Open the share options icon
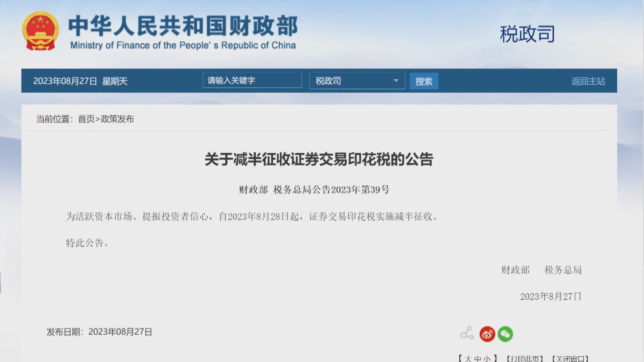The width and height of the screenshot is (644, 362). tap(467, 333)
